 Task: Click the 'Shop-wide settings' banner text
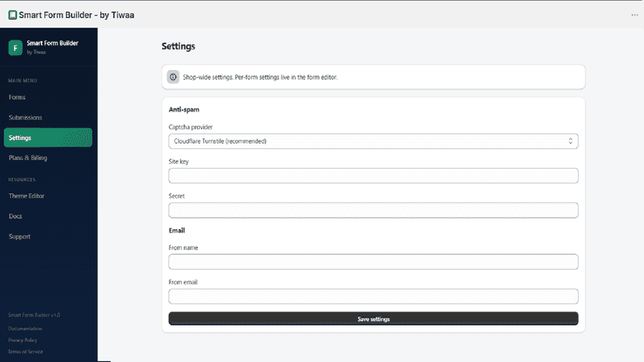(x=260, y=77)
